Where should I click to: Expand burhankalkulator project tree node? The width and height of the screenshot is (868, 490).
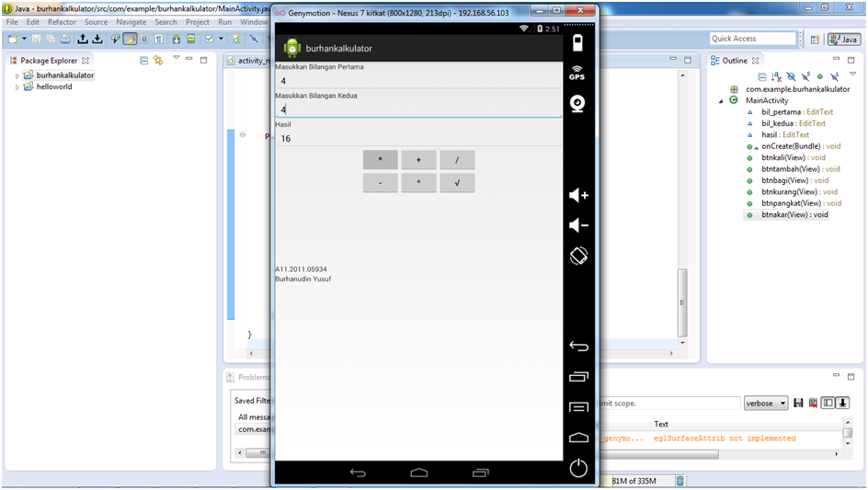[x=17, y=75]
